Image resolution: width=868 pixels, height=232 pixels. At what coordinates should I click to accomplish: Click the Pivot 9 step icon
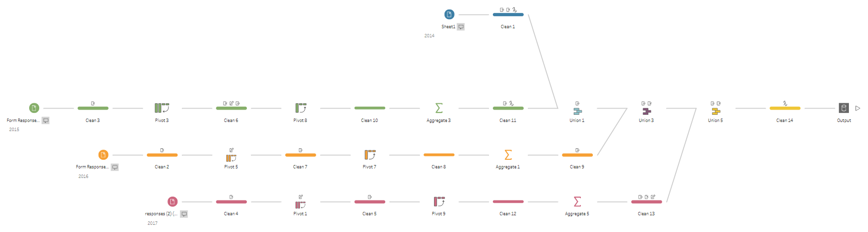(x=439, y=202)
